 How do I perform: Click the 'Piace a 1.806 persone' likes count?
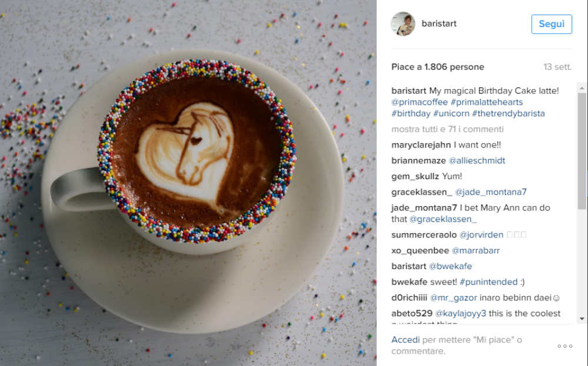tap(437, 67)
